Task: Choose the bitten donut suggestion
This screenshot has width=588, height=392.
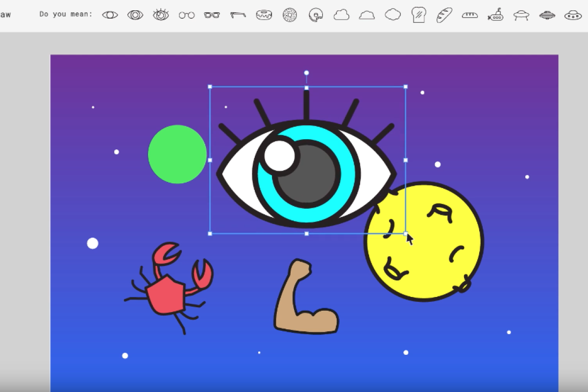Action: pos(316,15)
